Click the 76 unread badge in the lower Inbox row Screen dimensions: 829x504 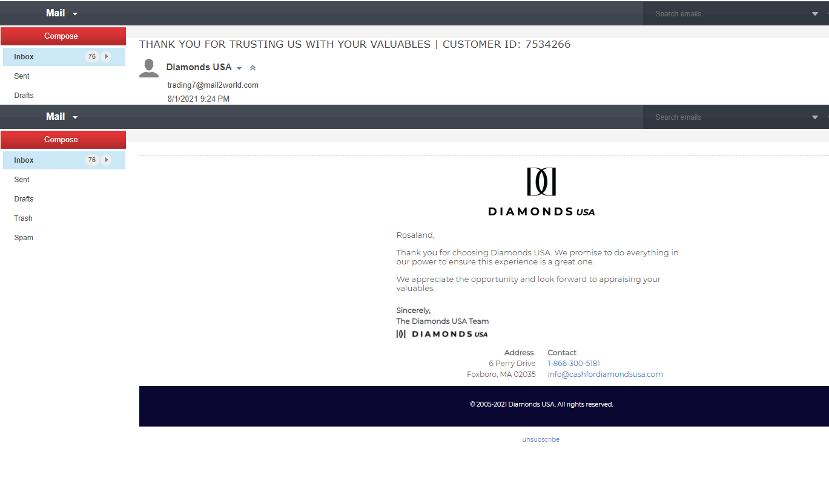92,160
